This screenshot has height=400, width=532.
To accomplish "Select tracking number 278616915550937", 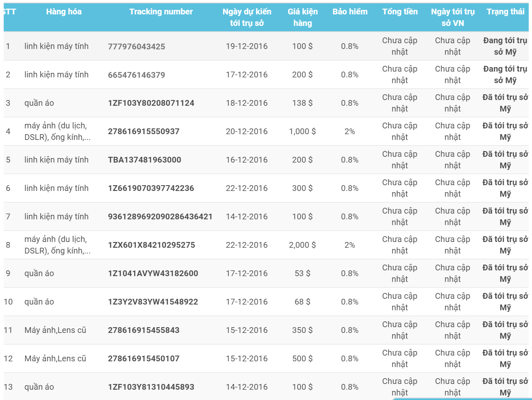I will pyautogui.click(x=144, y=131).
